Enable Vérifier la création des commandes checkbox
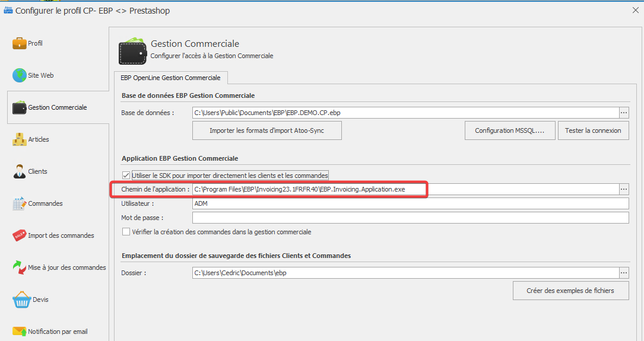The width and height of the screenshot is (644, 341). coord(126,232)
